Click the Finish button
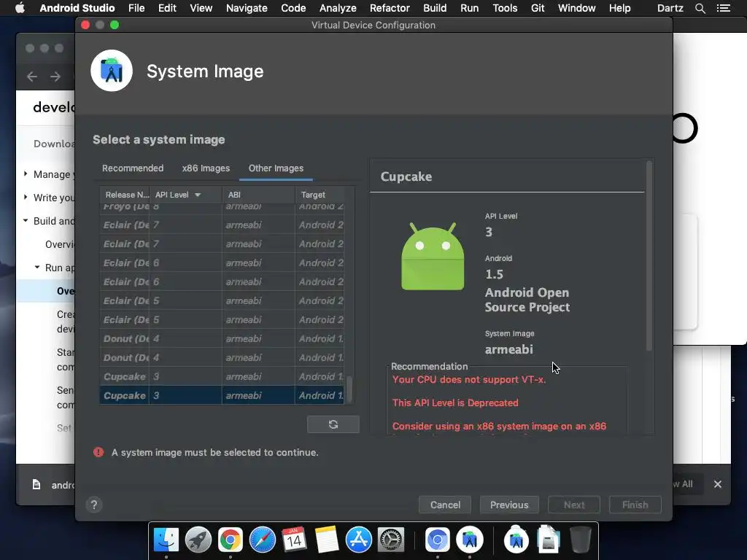 (635, 505)
